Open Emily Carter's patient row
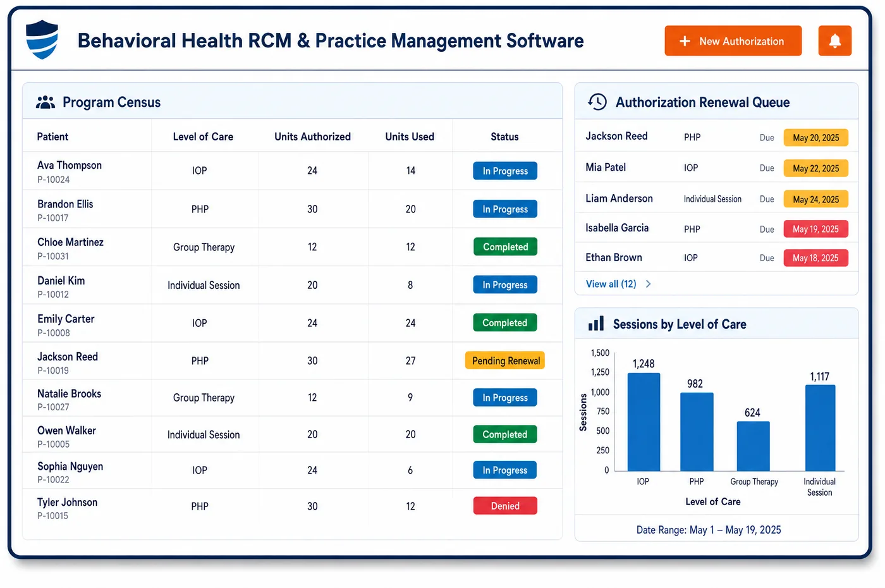Viewport: 885px width, 588px height. 292,323
